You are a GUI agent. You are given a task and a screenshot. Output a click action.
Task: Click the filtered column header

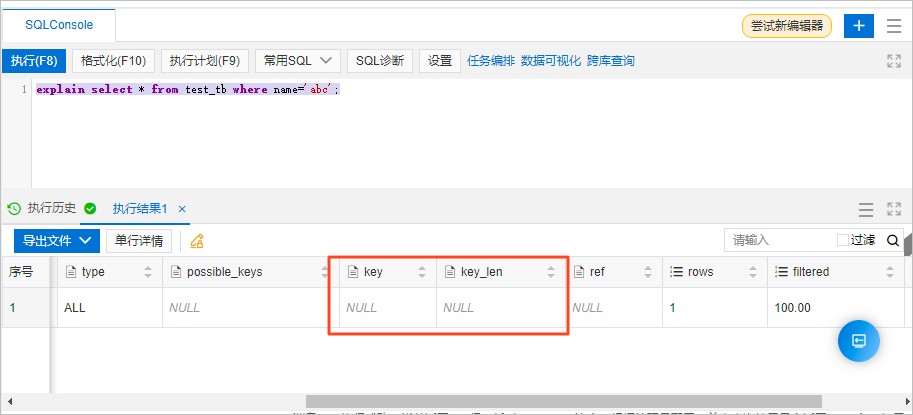(x=836, y=272)
